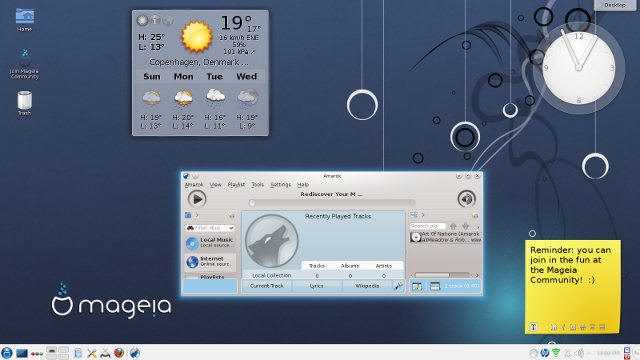Click the Tracks column header

(317, 266)
